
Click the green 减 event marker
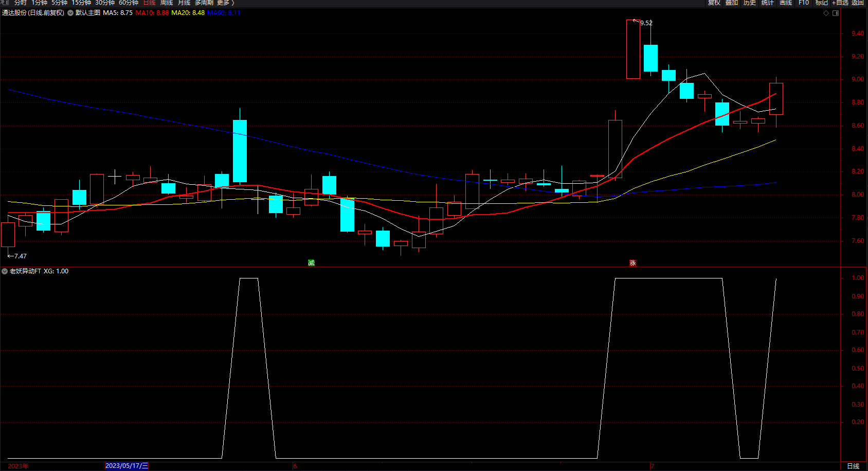point(311,263)
